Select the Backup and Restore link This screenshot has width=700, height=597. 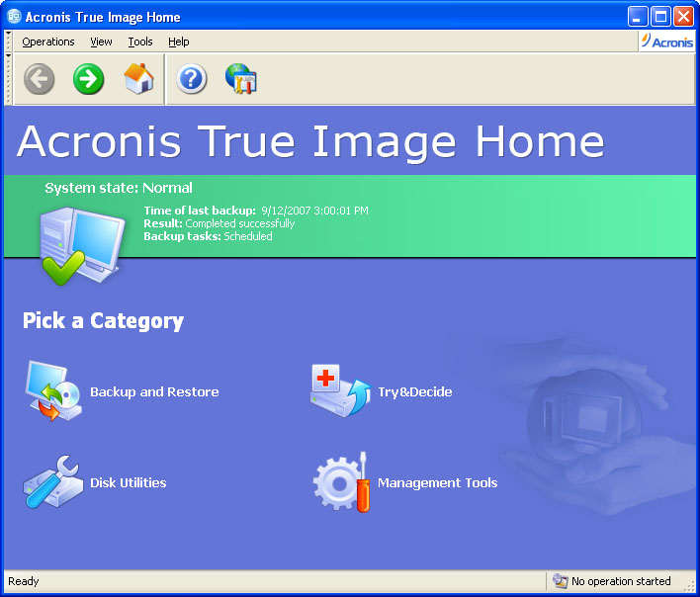click(154, 391)
